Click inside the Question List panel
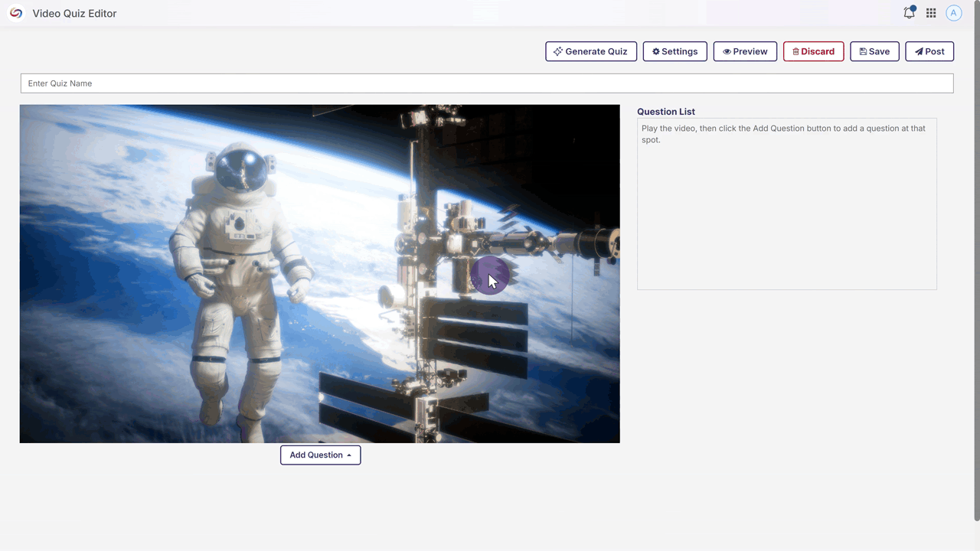Screen dimensions: 980x551 click(x=786, y=214)
